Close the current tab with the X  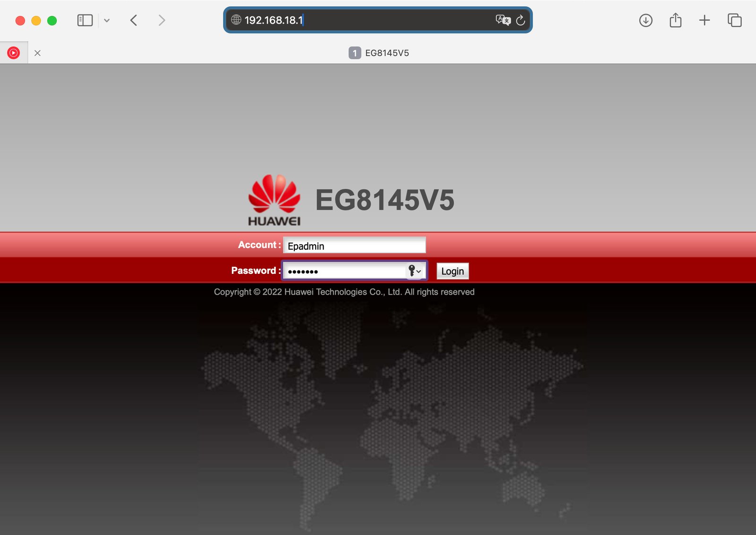click(x=37, y=53)
